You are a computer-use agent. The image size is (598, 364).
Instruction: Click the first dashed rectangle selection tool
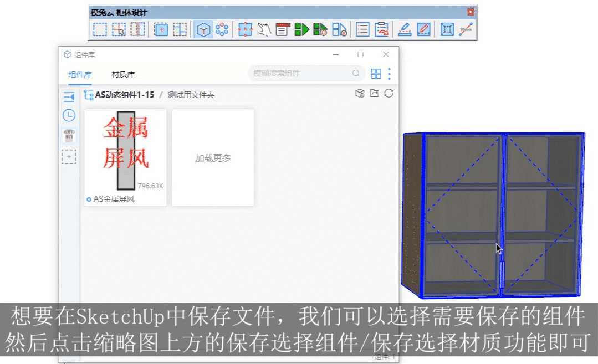(x=100, y=29)
